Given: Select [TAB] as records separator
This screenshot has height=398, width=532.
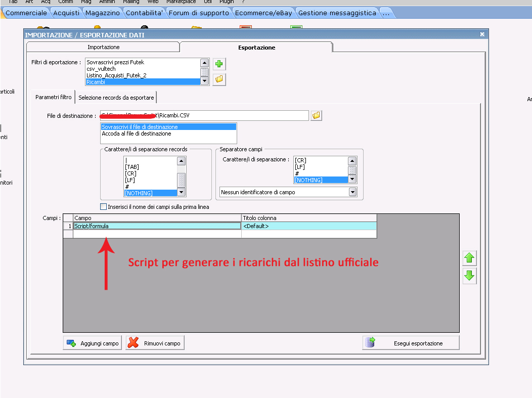Looking at the screenshot, I should [x=151, y=167].
